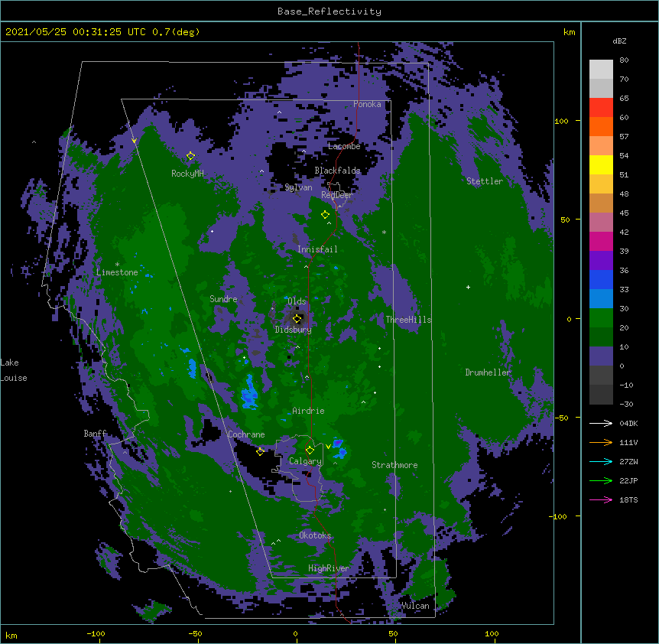Viewport: 659px width, 644px height.
Task: Click the RockyMH label
Action: tap(187, 174)
